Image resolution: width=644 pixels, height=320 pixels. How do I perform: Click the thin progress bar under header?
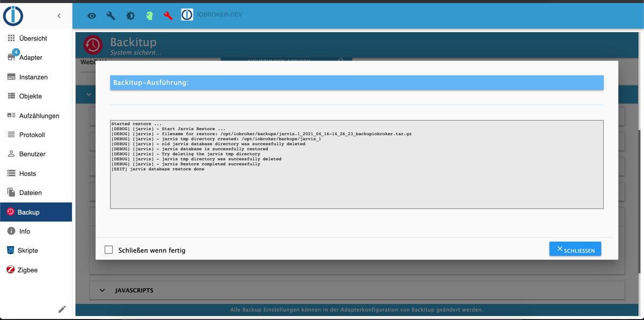(x=357, y=104)
